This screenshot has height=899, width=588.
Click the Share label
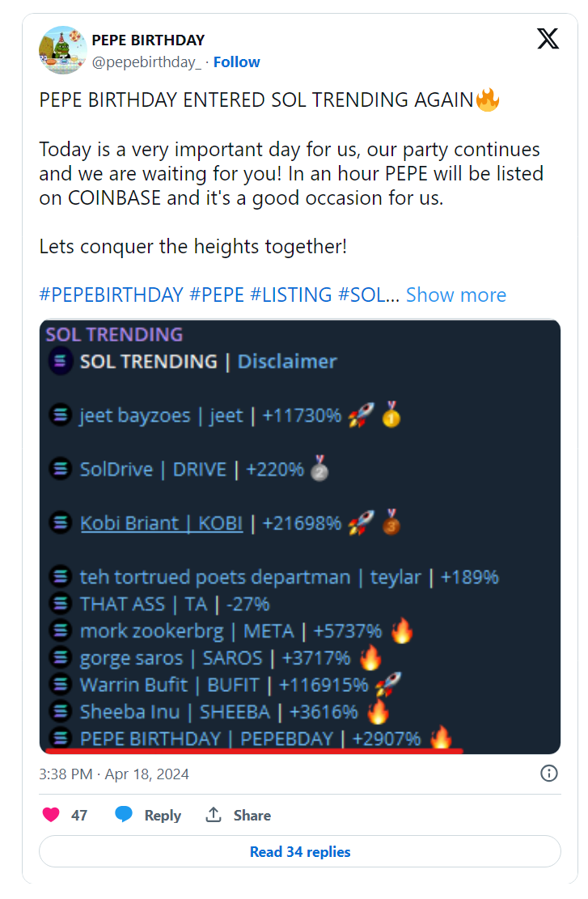[x=252, y=815]
